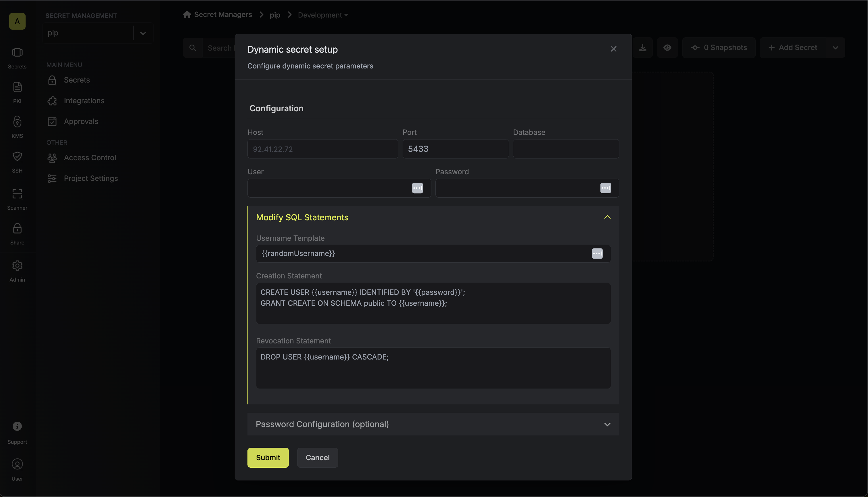This screenshot has height=497, width=868.
Task: Click the organization avatar A
Action: tap(17, 21)
